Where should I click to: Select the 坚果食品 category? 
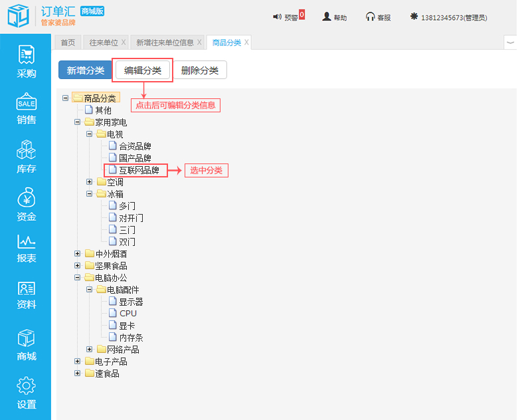pyautogui.click(x=111, y=266)
